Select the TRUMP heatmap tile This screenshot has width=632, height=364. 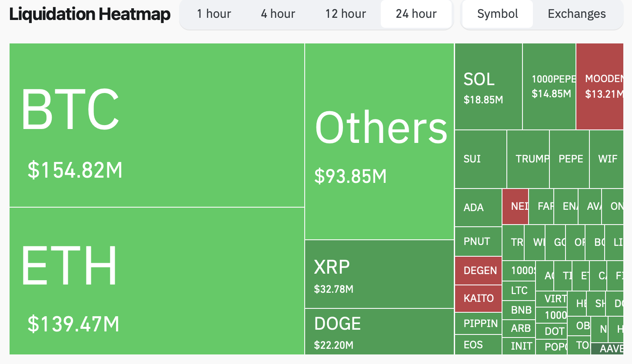point(528,159)
